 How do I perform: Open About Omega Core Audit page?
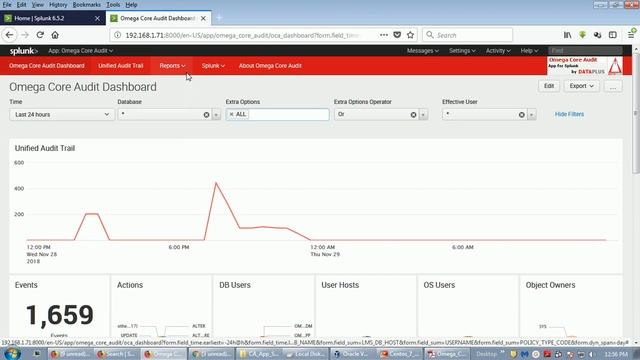[270, 66]
